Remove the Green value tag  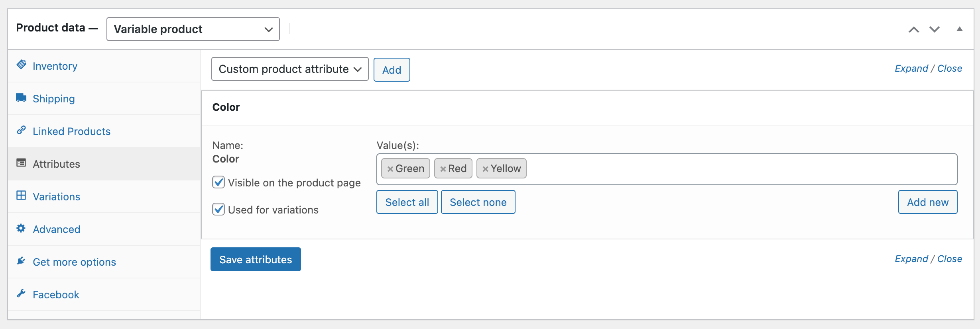point(390,169)
